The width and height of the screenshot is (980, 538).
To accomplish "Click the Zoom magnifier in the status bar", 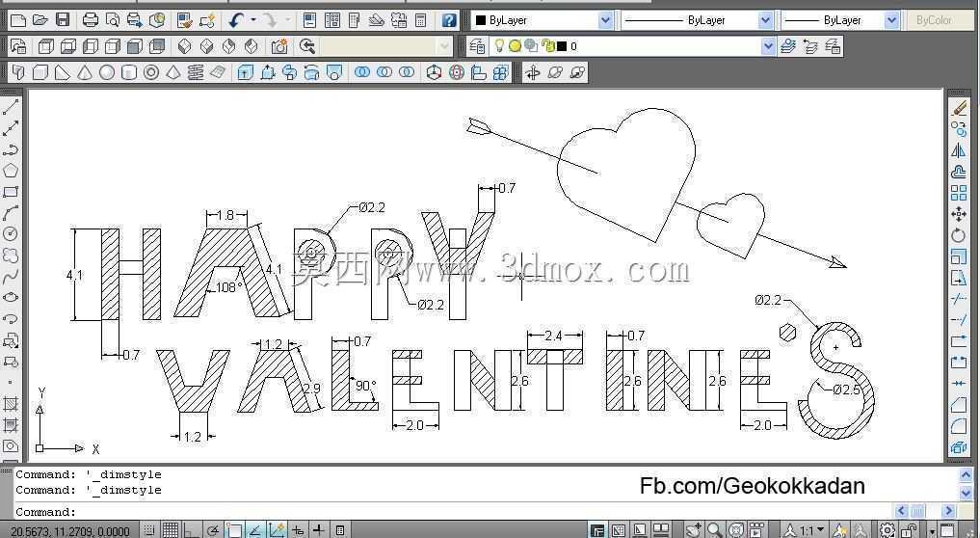I will point(714,530).
